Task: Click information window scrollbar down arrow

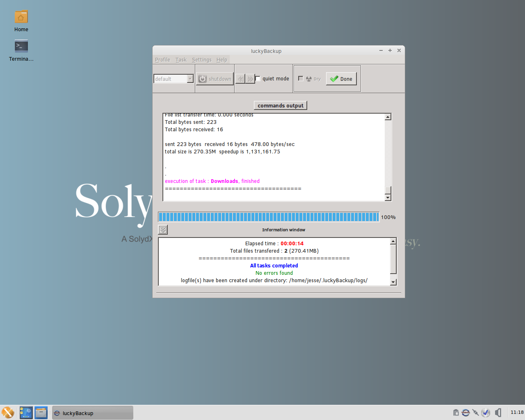Action: [x=393, y=282]
